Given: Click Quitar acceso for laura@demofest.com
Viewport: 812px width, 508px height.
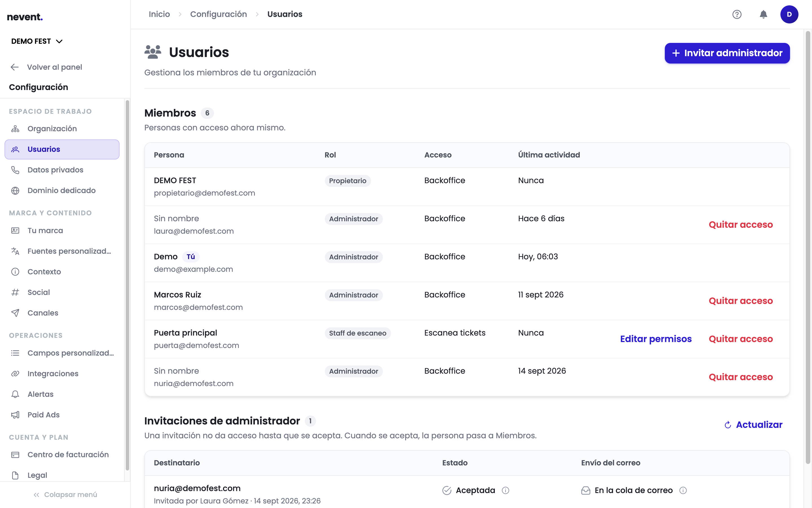Looking at the screenshot, I should pyautogui.click(x=741, y=224).
